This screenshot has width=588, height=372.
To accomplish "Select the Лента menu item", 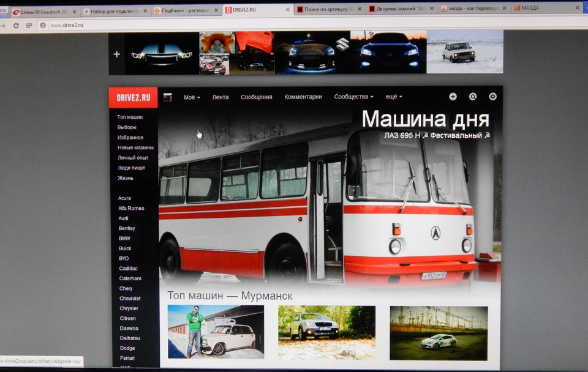I will [221, 97].
